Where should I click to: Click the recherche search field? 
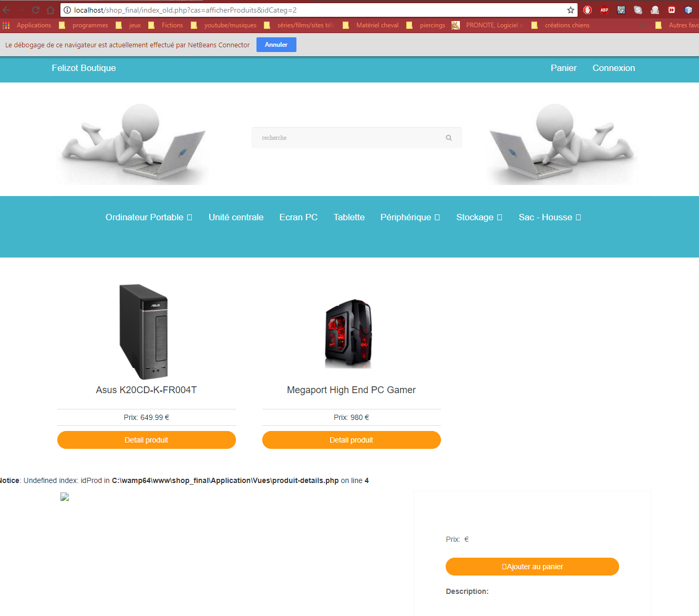coord(357,138)
